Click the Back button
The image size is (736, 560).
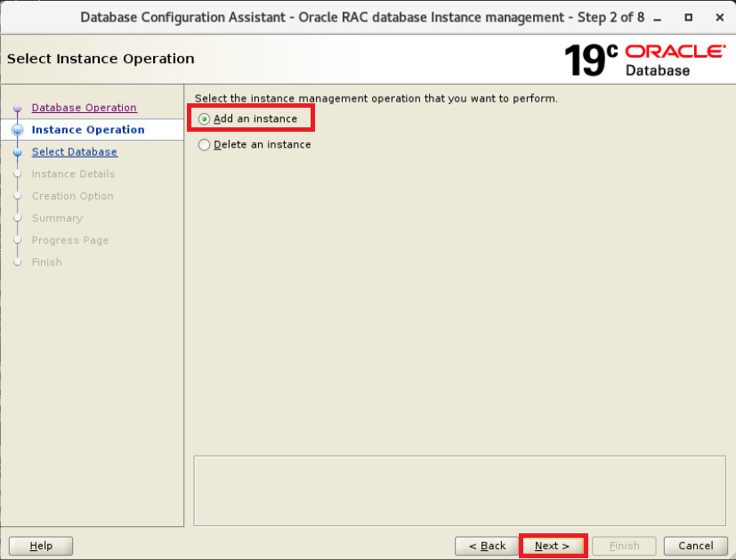click(487, 546)
